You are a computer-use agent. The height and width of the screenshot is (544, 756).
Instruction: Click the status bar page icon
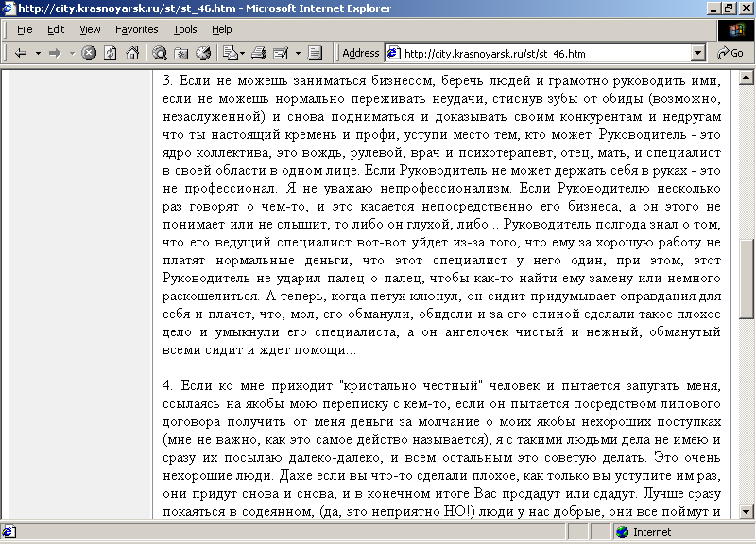tap(9, 532)
